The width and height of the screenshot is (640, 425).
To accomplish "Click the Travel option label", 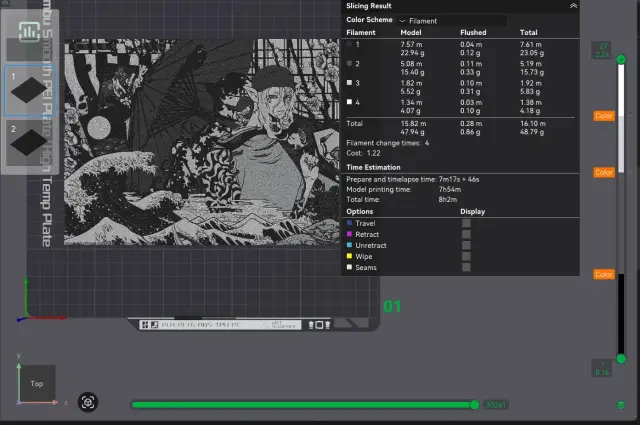I will point(365,223).
